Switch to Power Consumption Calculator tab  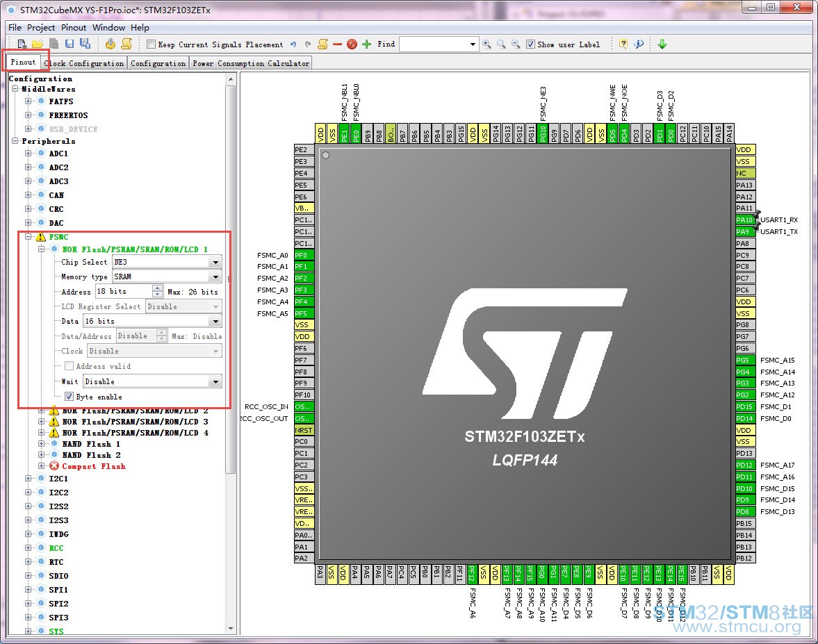click(251, 64)
